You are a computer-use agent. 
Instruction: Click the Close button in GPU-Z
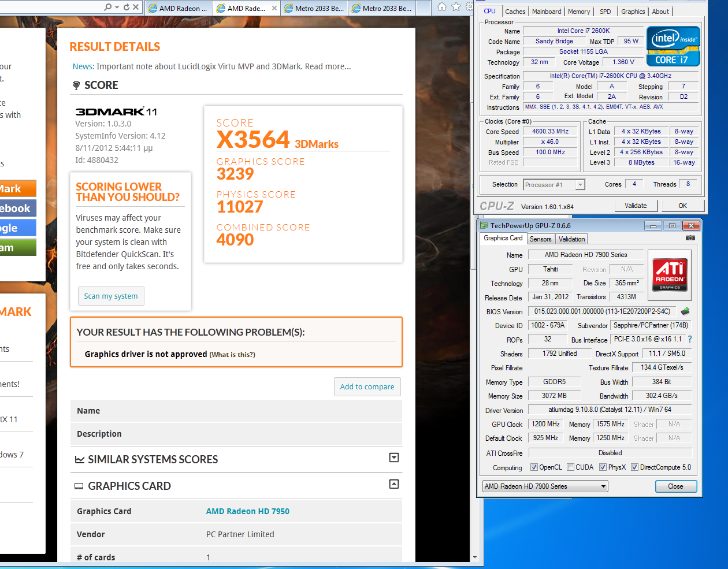click(675, 486)
